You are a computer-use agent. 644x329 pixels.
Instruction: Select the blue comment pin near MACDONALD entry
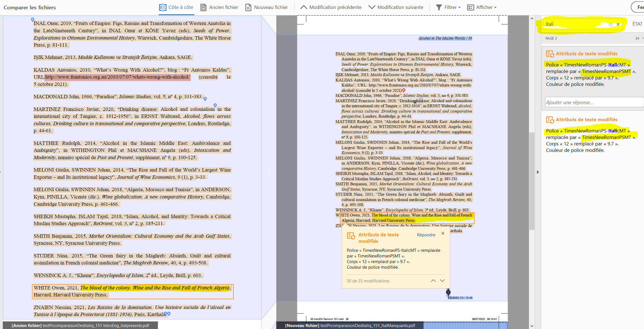tap(205, 99)
